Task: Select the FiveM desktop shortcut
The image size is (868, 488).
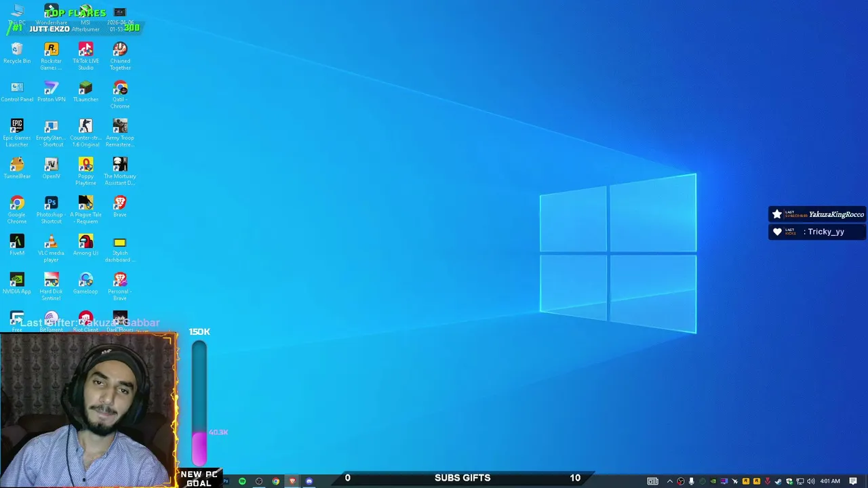Action: coord(17,245)
